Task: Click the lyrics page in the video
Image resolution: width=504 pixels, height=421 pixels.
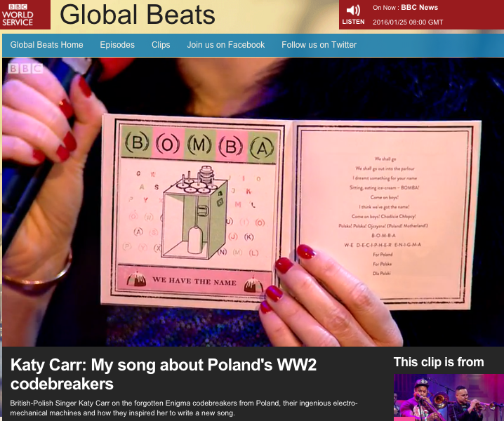Action: [x=385, y=215]
